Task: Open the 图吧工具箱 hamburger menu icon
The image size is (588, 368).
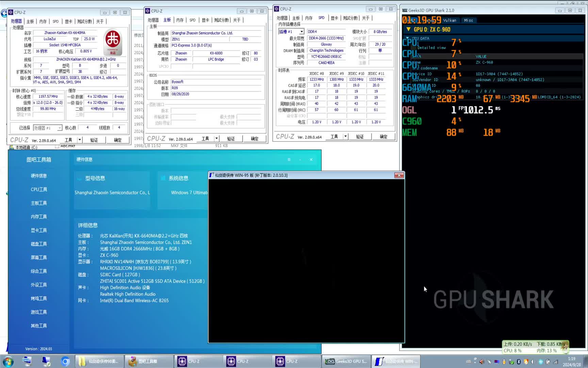Action: (289, 159)
